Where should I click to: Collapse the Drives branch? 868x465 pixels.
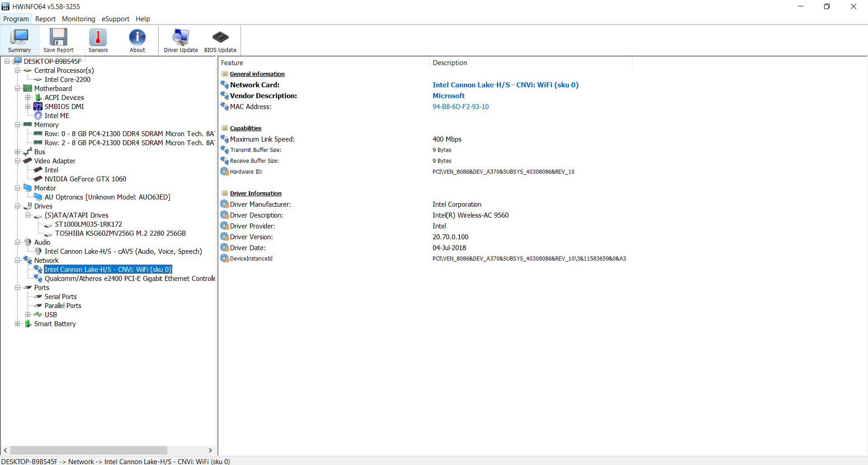point(17,206)
